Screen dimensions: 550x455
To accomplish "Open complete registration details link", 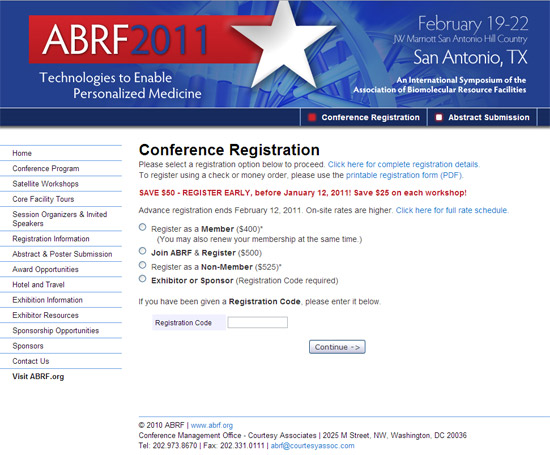I will point(403,164).
